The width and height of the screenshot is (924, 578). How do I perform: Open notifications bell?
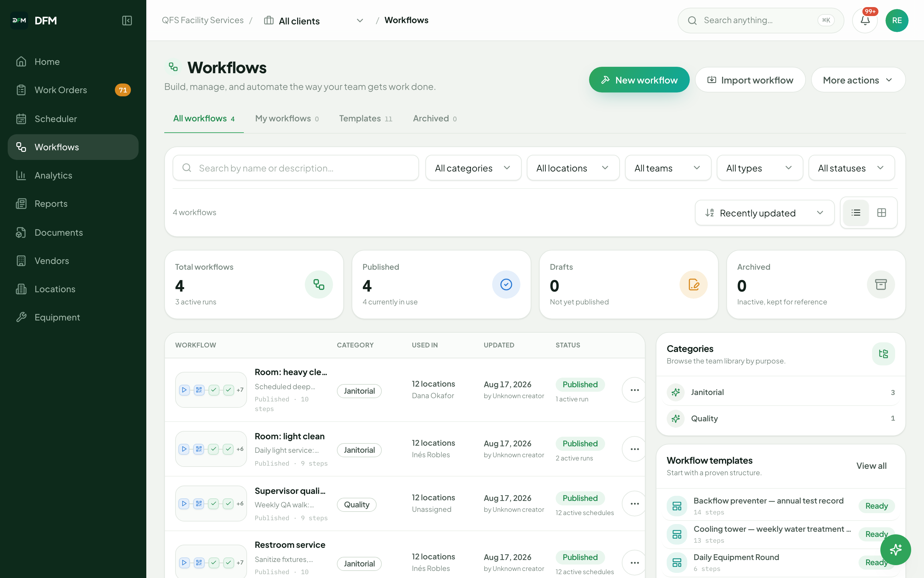pyautogui.click(x=865, y=20)
